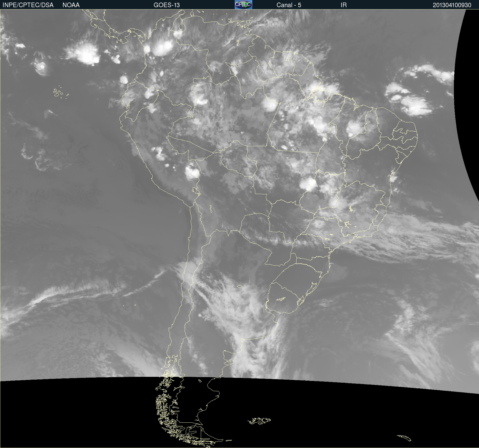
Task: Click the 201304100930 timestamp
Action: pos(452,5)
